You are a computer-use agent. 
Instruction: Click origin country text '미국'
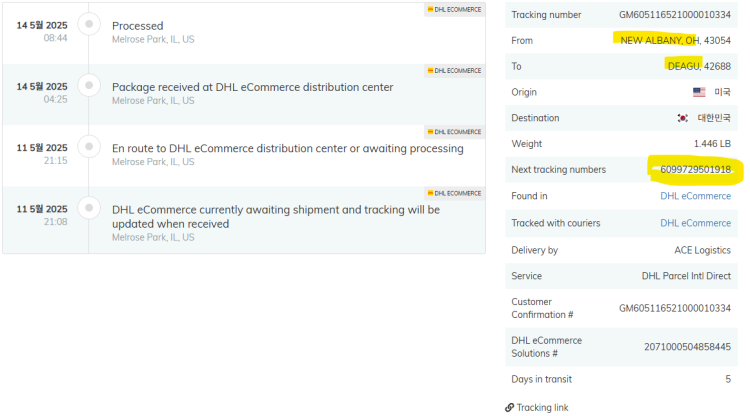click(722, 92)
